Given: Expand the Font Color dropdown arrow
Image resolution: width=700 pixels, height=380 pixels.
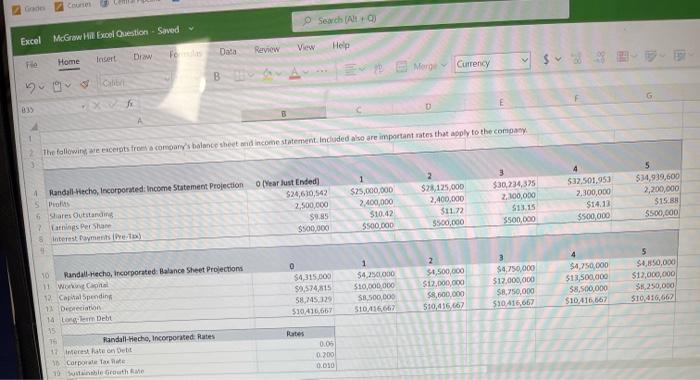Looking at the screenshot, I should pyautogui.click(x=306, y=72).
